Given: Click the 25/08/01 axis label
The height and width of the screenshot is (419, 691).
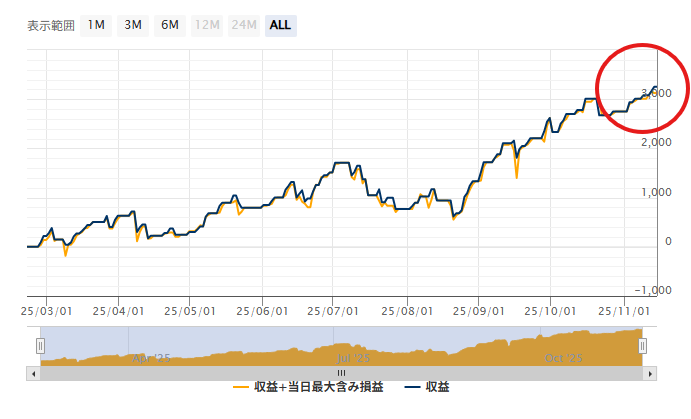Looking at the screenshot, I should (407, 311).
